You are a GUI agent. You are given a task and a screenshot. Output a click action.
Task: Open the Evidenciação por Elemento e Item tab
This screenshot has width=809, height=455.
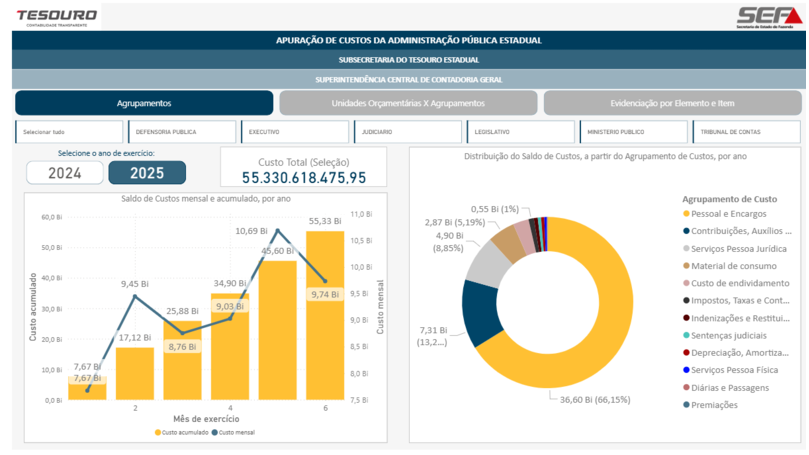[672, 103]
